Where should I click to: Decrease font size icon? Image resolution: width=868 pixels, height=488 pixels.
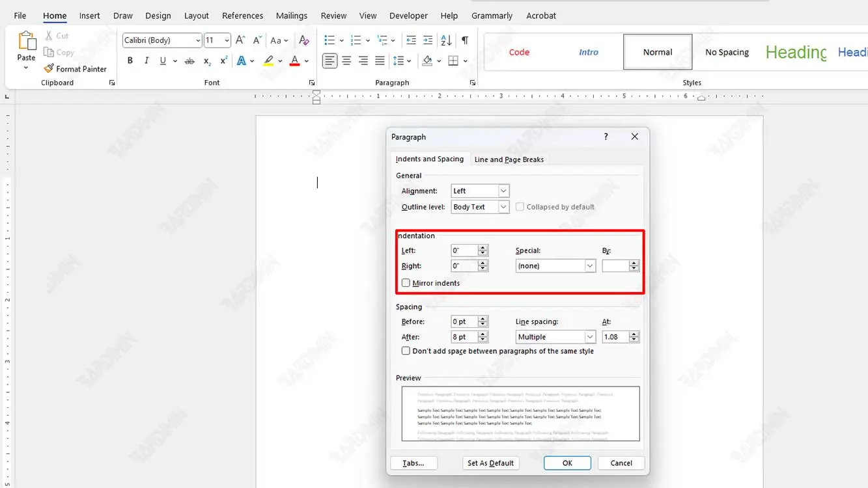[257, 40]
